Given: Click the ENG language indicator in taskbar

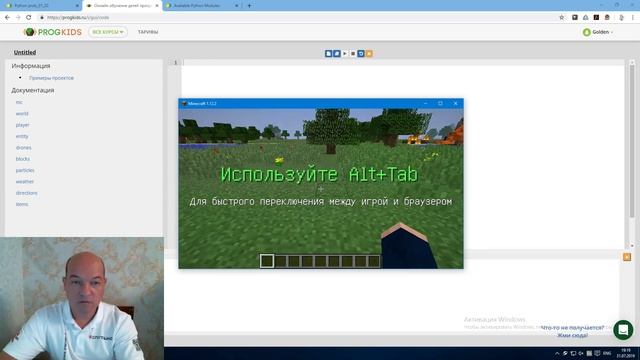Looking at the screenshot, I should (607, 353).
